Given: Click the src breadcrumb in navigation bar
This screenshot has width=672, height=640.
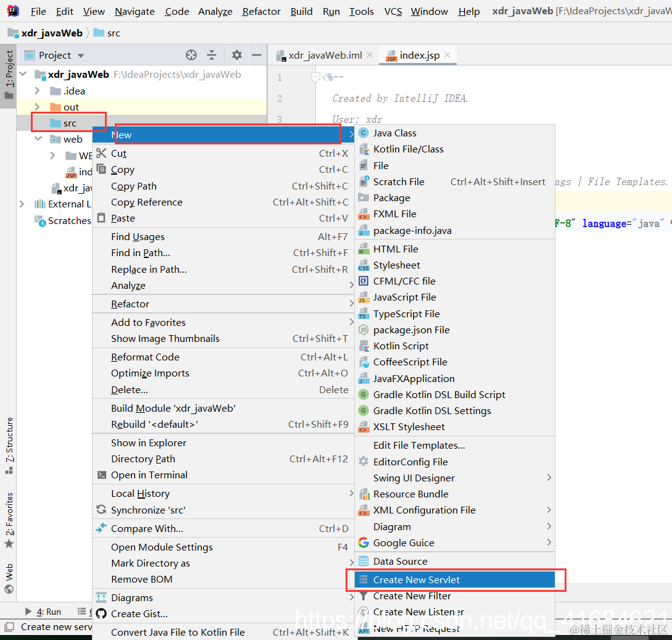Looking at the screenshot, I should click(x=107, y=33).
